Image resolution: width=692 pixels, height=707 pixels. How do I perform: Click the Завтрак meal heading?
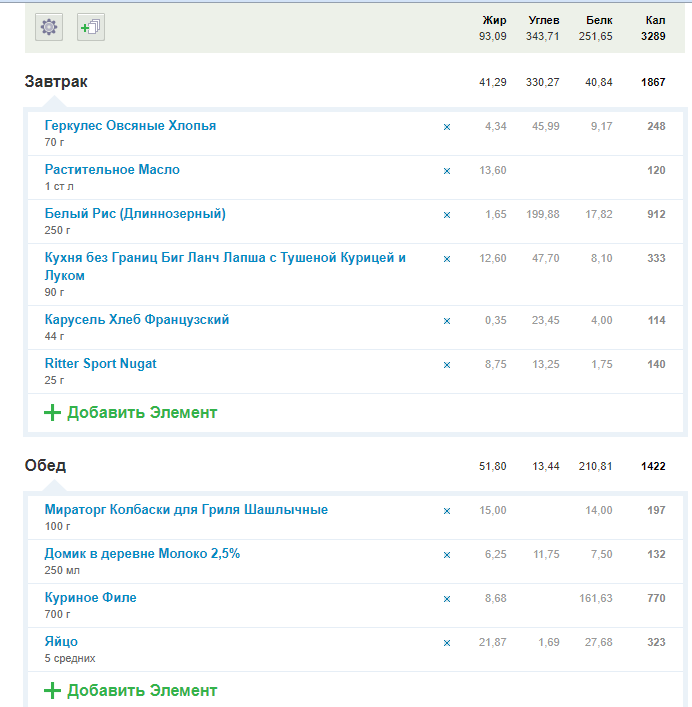[56, 82]
